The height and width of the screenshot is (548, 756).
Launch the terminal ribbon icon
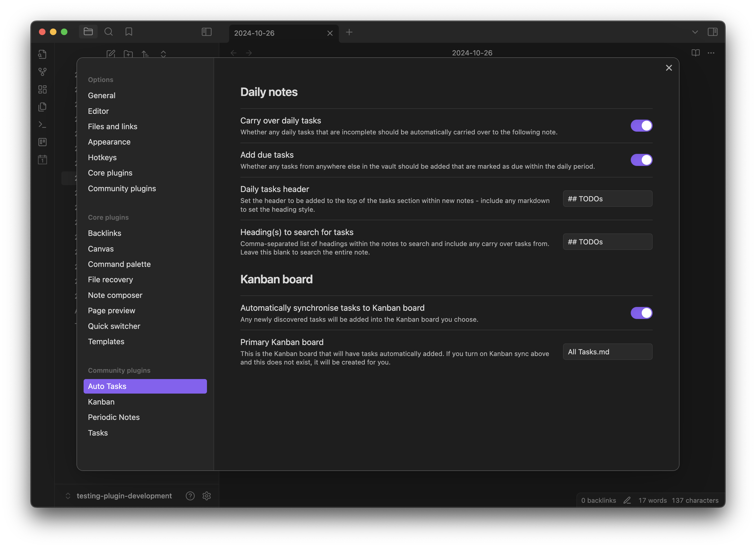point(43,125)
